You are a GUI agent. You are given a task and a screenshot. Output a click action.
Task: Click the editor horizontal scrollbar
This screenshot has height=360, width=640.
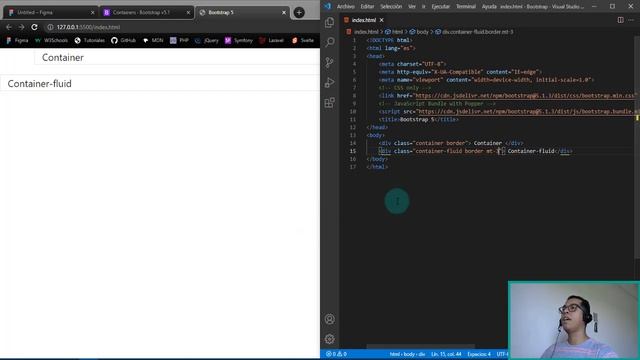coord(420,347)
